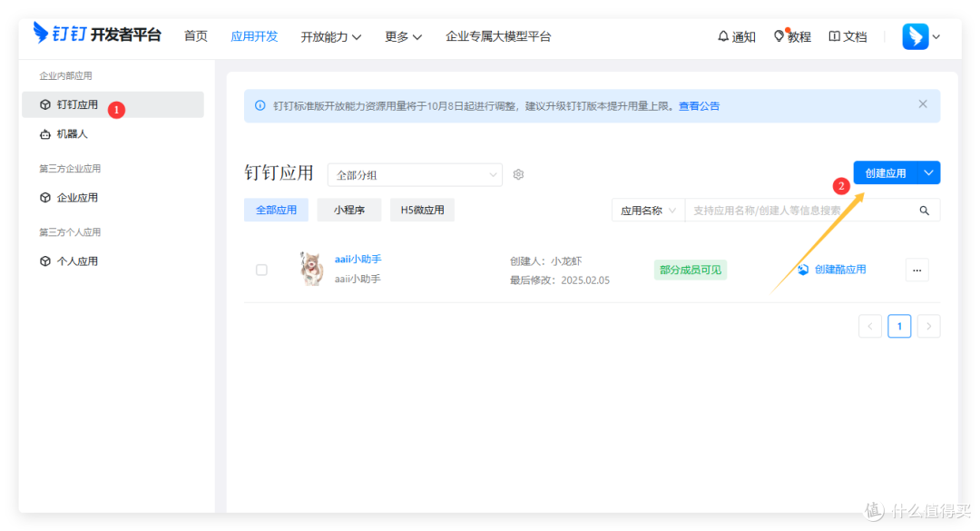Go to next page arrow
This screenshot has width=980, height=531.
929,327
